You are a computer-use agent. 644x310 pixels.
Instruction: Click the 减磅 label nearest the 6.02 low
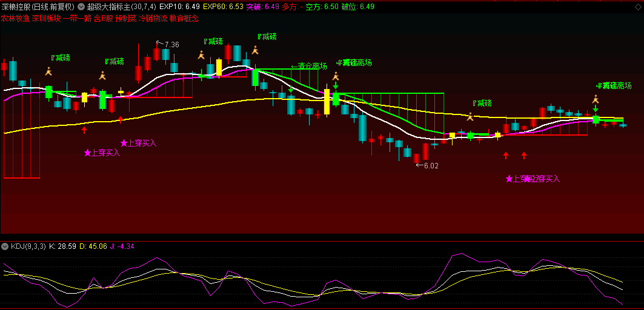482,103
